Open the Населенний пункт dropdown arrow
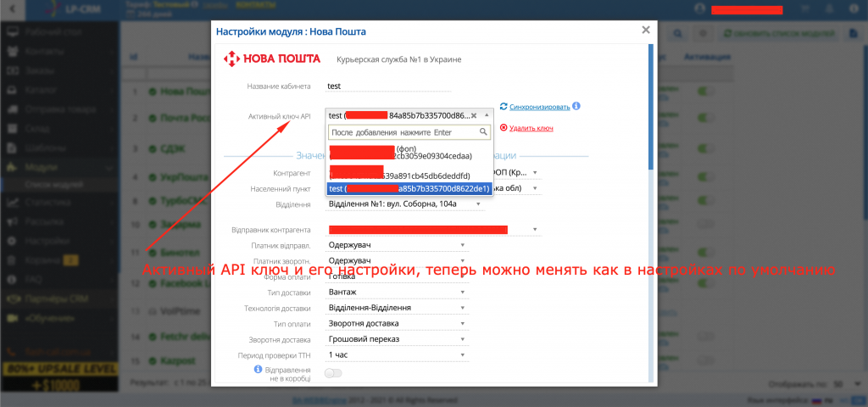The image size is (868, 407). point(535,188)
